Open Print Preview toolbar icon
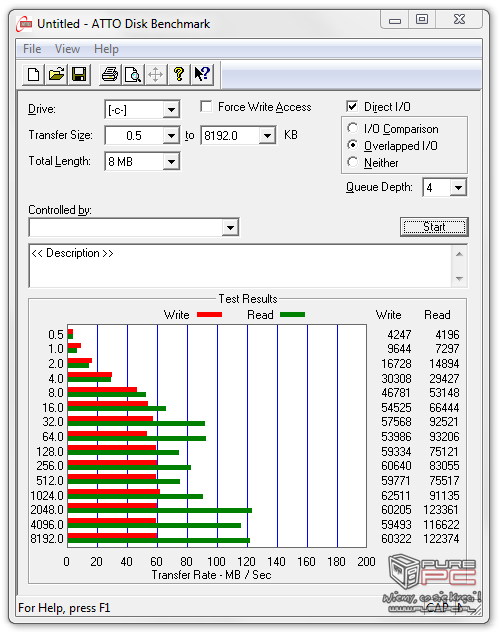This screenshot has height=634, width=500. click(133, 75)
